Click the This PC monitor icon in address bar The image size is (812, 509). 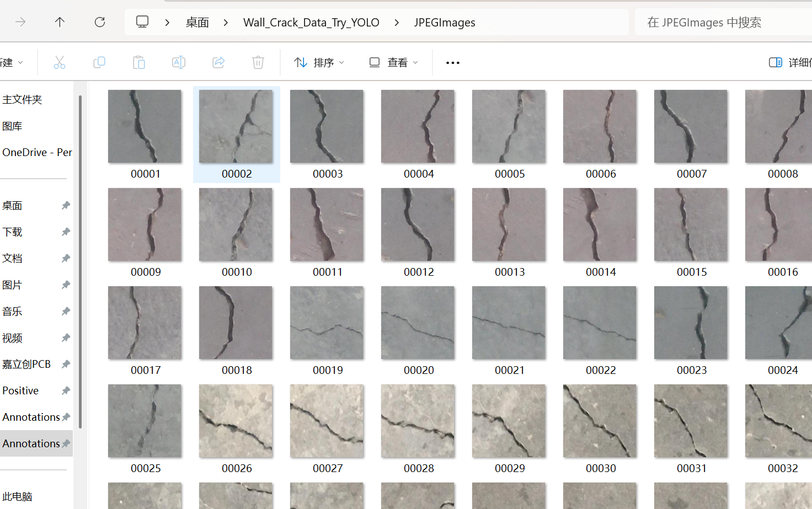142,22
